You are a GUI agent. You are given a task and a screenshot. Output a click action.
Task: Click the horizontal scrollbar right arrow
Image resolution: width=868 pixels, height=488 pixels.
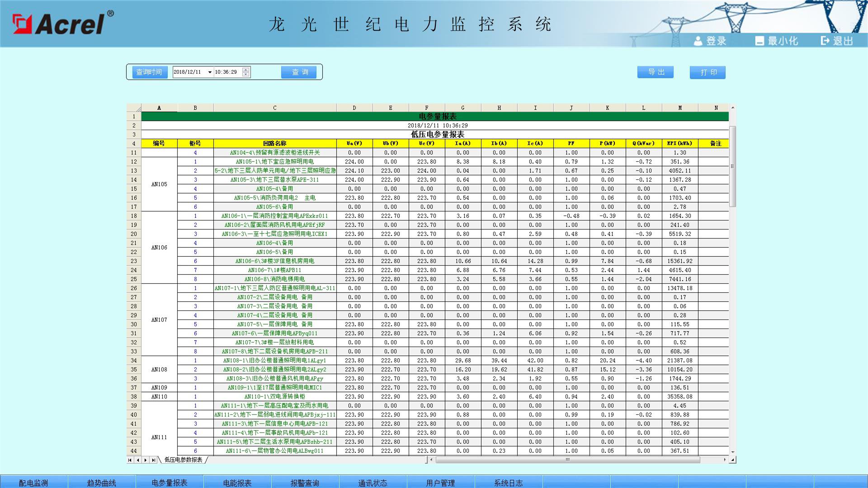725,460
